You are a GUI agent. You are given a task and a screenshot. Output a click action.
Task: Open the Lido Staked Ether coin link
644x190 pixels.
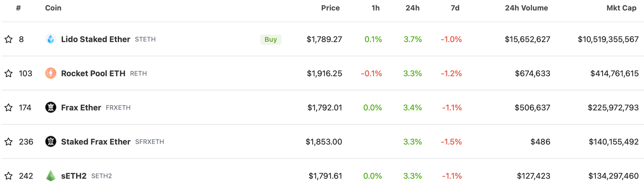coord(96,39)
